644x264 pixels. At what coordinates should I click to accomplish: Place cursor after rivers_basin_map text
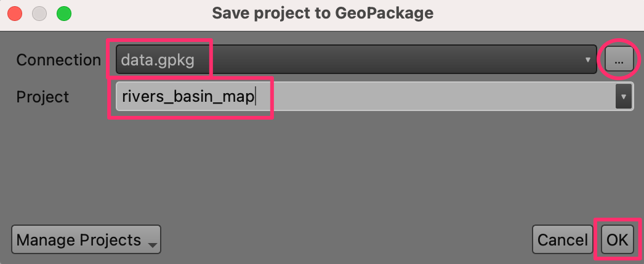click(255, 97)
